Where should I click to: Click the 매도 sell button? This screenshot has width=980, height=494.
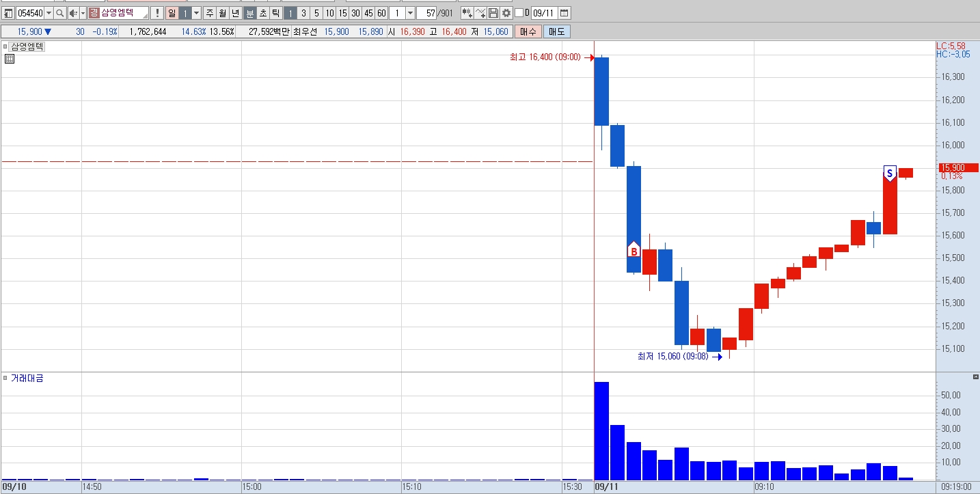click(556, 31)
